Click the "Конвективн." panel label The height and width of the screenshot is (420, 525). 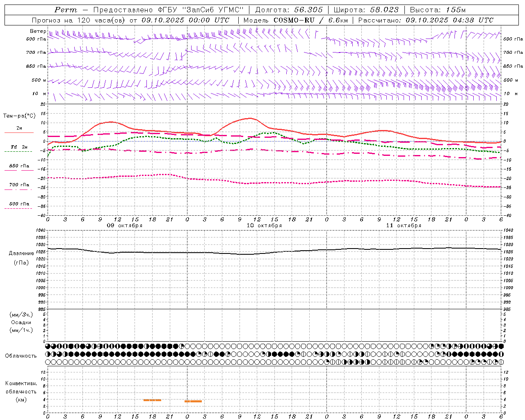[x=21, y=383]
